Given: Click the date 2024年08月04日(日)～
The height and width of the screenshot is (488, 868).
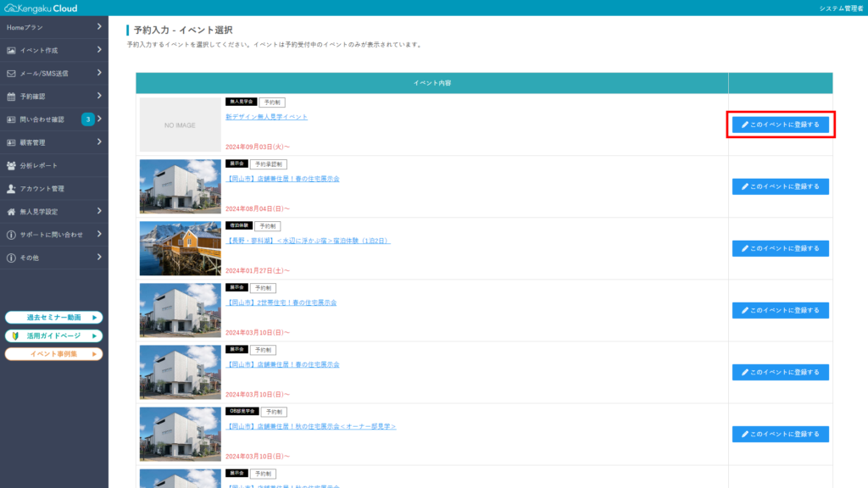Looking at the screenshot, I should 258,208.
